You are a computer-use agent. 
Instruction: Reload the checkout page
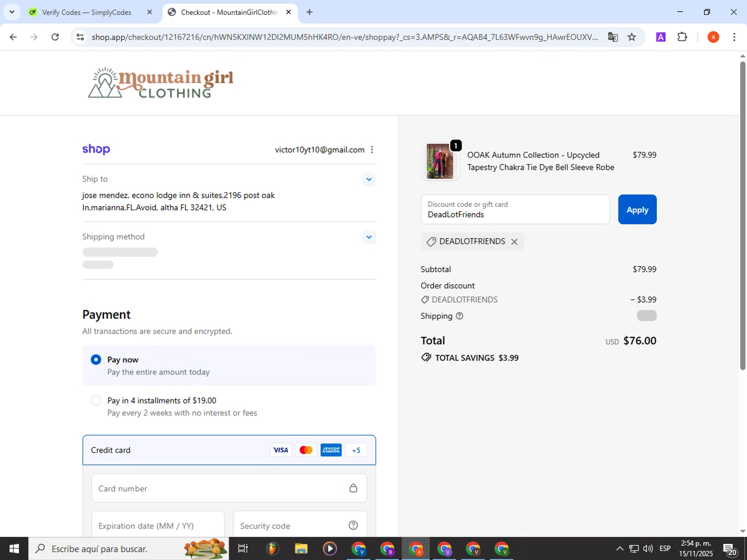pyautogui.click(x=55, y=37)
